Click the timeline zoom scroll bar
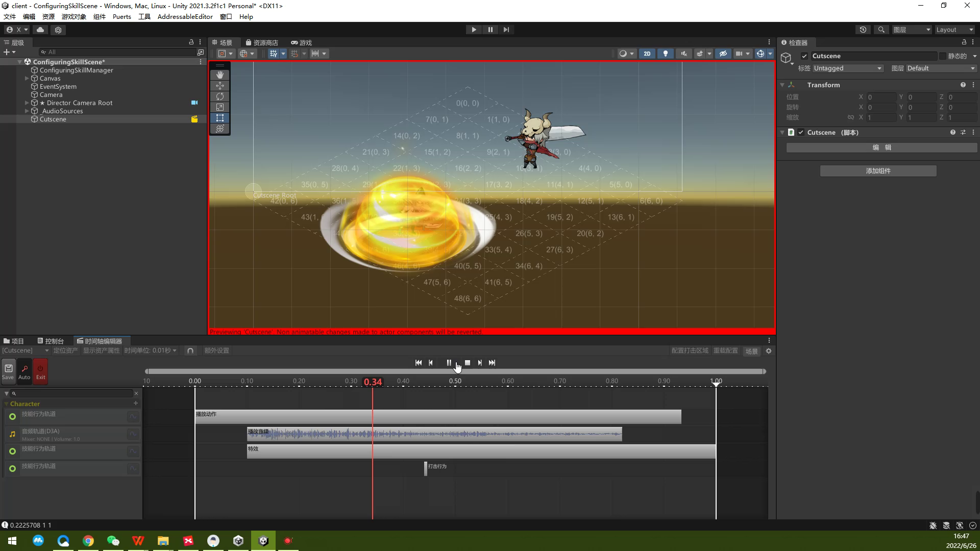This screenshot has width=980, height=551. click(x=455, y=371)
